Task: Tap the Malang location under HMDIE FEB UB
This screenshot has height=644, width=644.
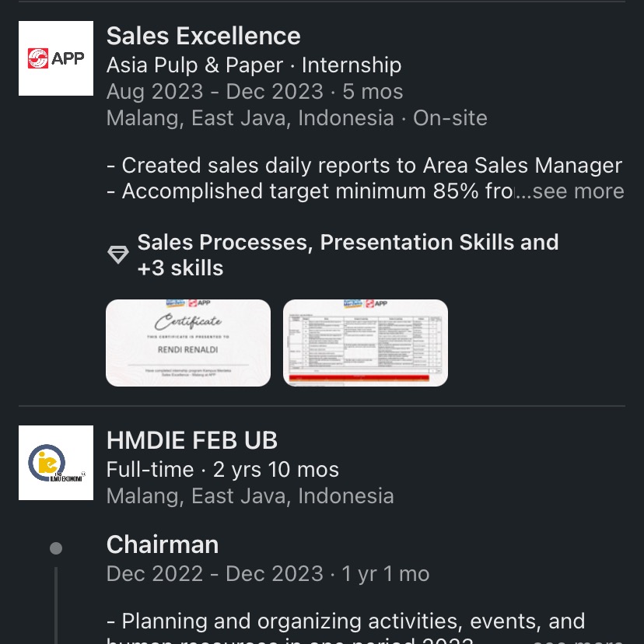Action: click(x=250, y=496)
